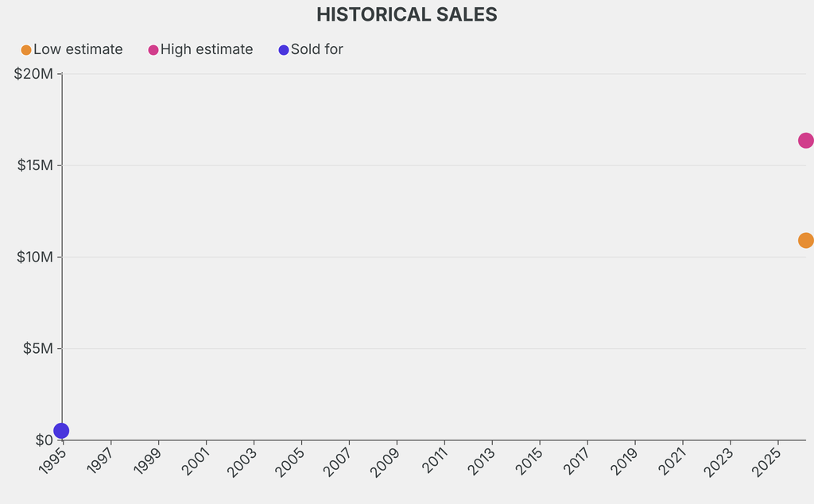
Task: Click the $10M y-axis label
Action: click(34, 257)
